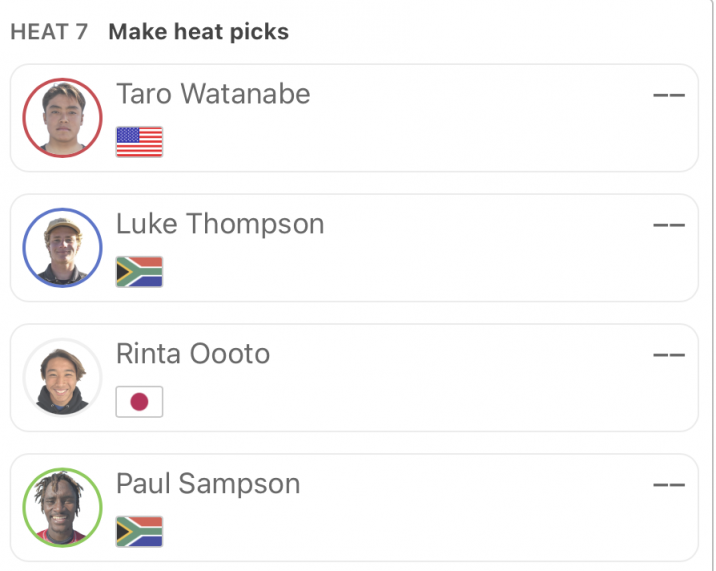Click Rinta Oooto's profile photo

(63, 377)
